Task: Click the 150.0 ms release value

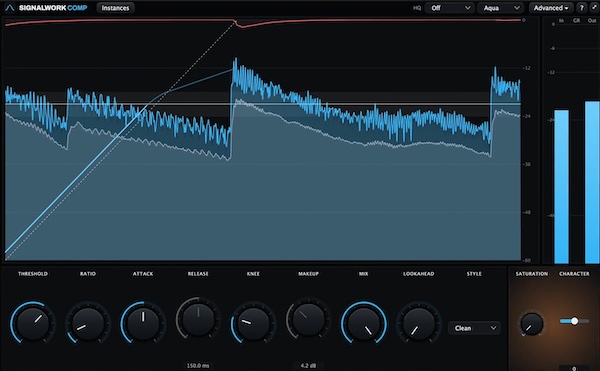Action: tap(198, 366)
